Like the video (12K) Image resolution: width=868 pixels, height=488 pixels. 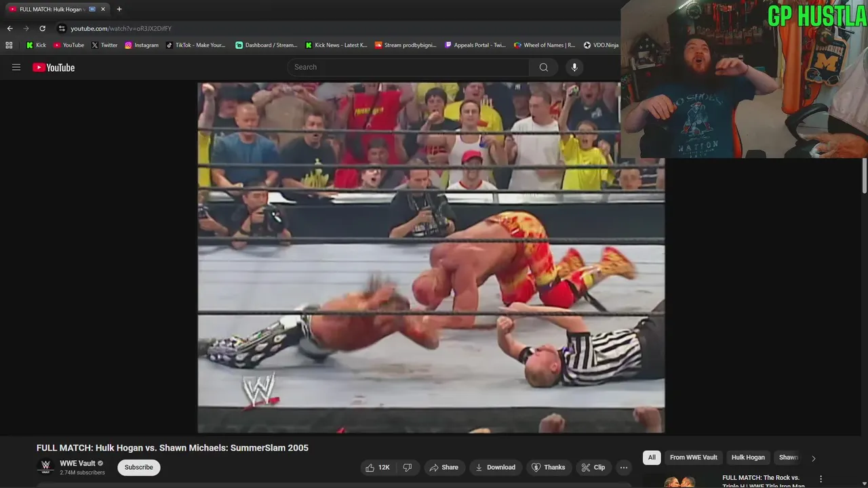click(x=378, y=467)
